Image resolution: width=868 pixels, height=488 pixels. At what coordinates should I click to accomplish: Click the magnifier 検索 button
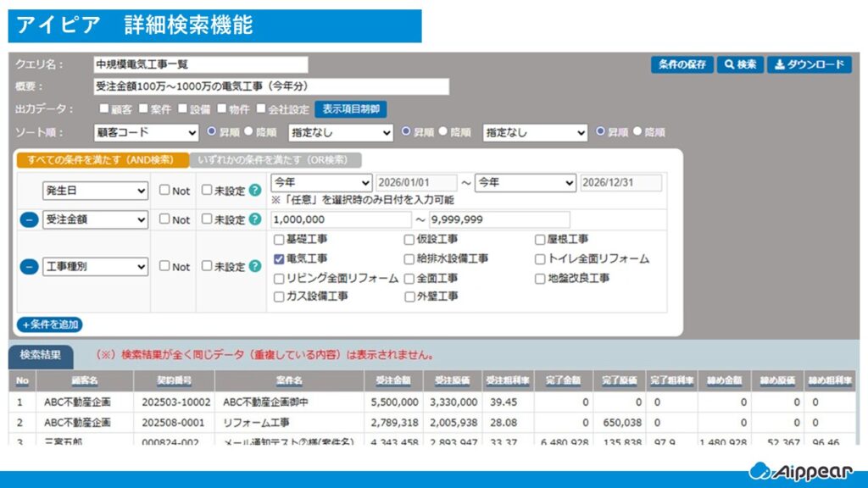(739, 65)
